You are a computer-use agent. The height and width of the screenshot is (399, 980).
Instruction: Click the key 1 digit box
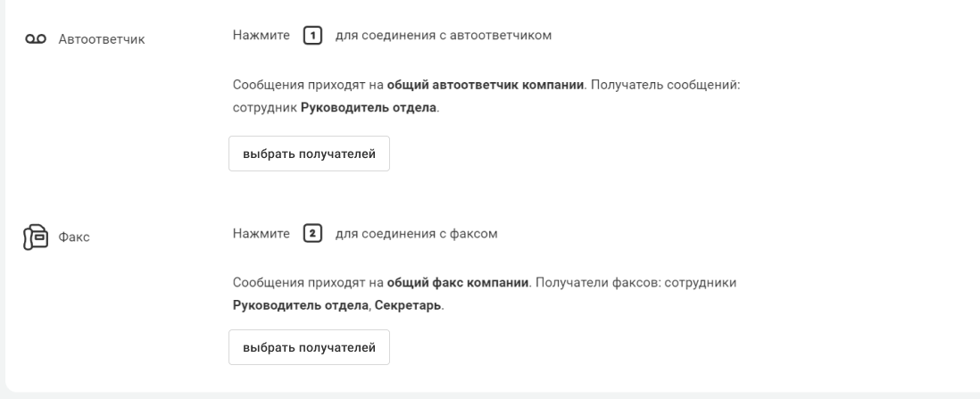click(311, 36)
